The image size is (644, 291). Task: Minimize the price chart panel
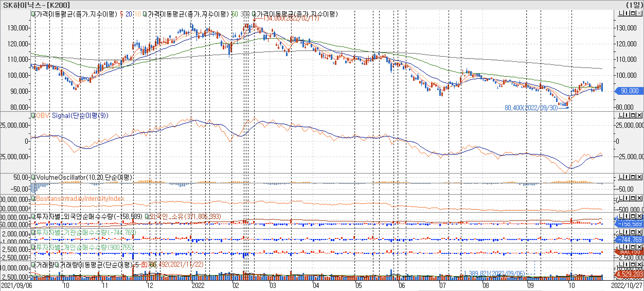621,13
